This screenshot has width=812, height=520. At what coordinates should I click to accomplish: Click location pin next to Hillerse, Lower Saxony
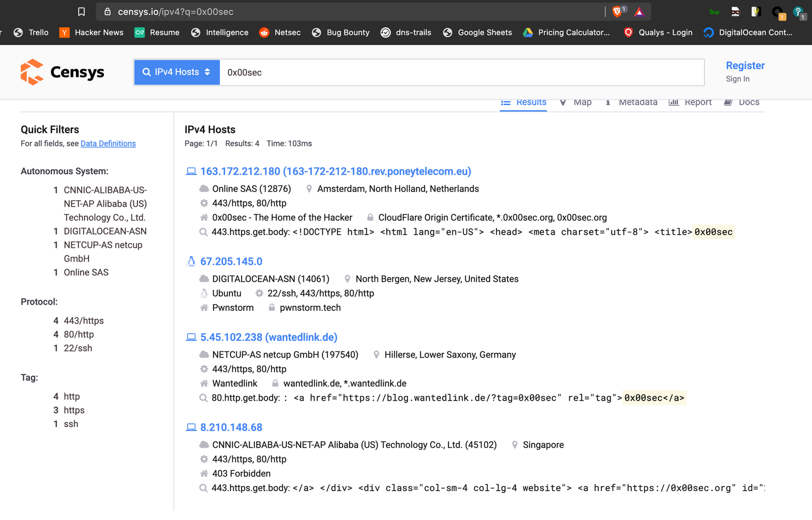point(376,354)
